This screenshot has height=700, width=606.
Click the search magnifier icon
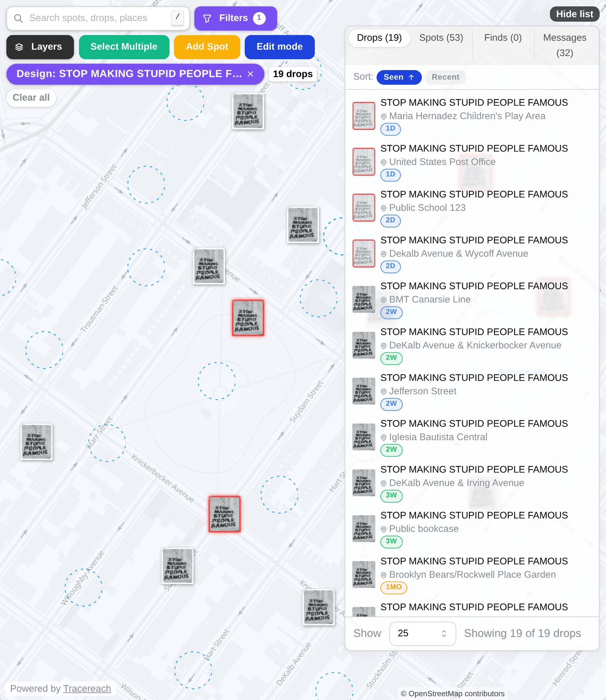[18, 18]
